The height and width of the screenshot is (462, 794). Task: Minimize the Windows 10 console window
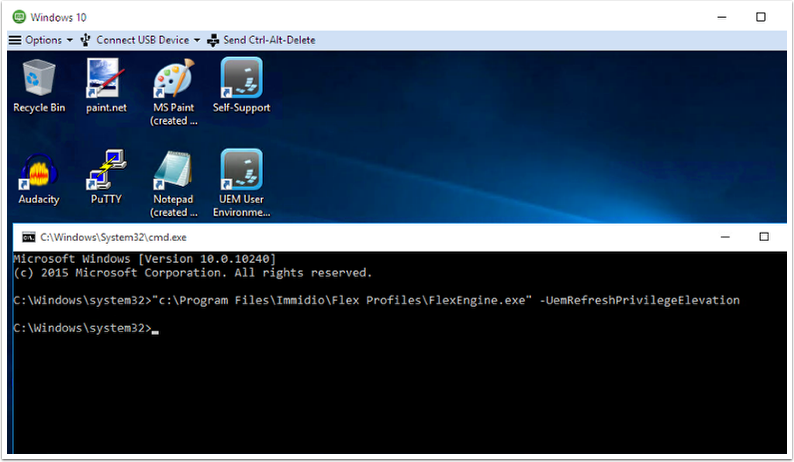click(x=722, y=17)
